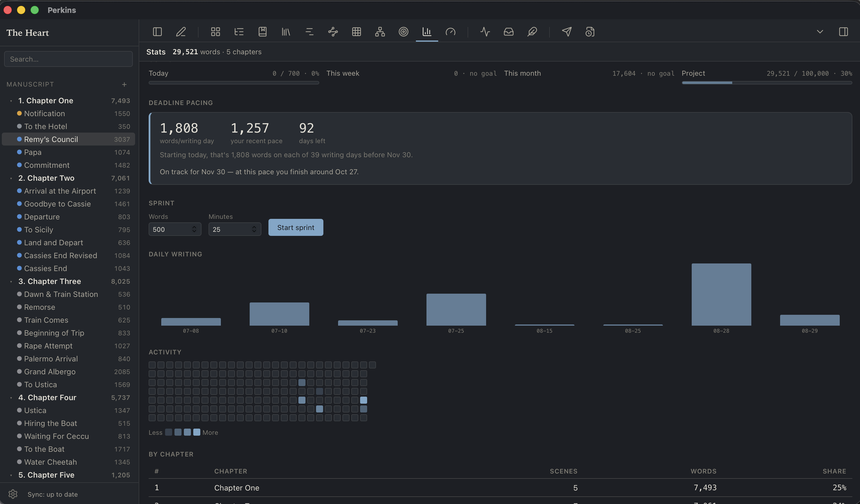Adjust the sprint Words stepper arrows
Screen dimensions: 860x504
coord(194,229)
